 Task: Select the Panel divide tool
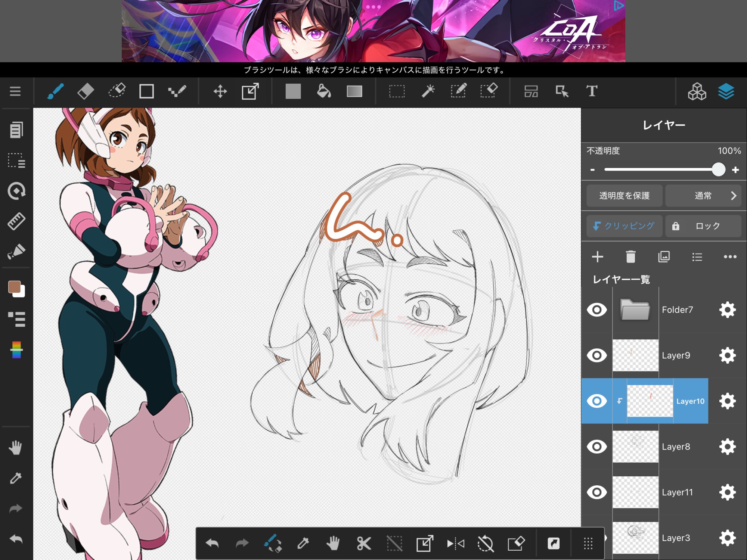click(x=531, y=91)
